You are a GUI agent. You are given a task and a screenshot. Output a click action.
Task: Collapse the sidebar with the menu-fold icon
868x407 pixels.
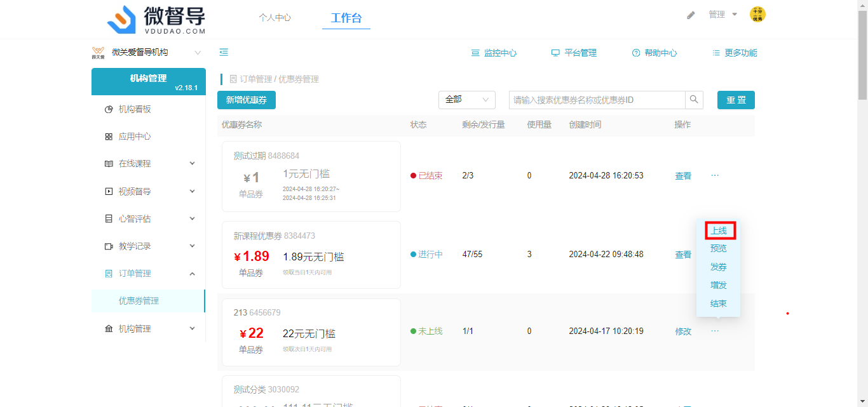tap(224, 53)
